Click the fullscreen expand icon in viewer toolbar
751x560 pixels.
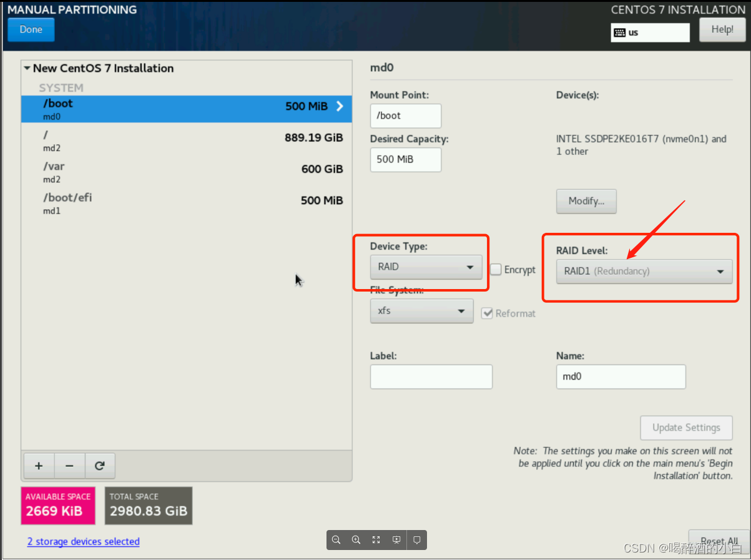pyautogui.click(x=376, y=540)
